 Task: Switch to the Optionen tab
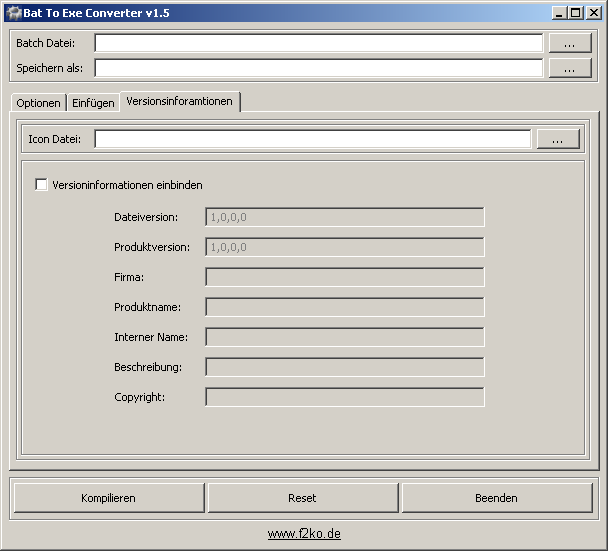click(x=38, y=103)
